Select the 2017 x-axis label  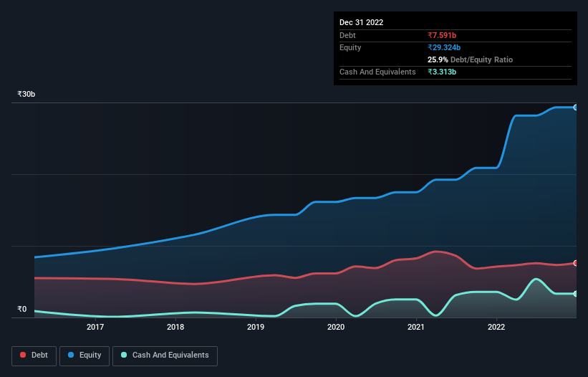click(95, 327)
